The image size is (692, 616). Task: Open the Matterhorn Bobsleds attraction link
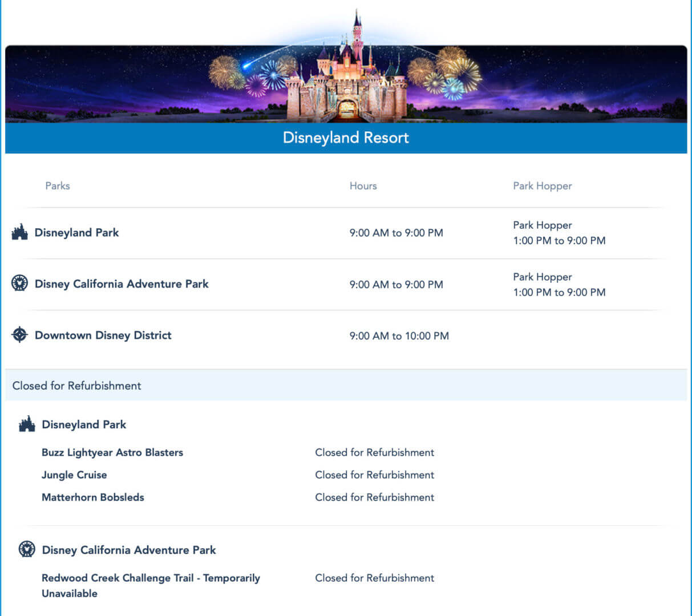[x=93, y=497]
